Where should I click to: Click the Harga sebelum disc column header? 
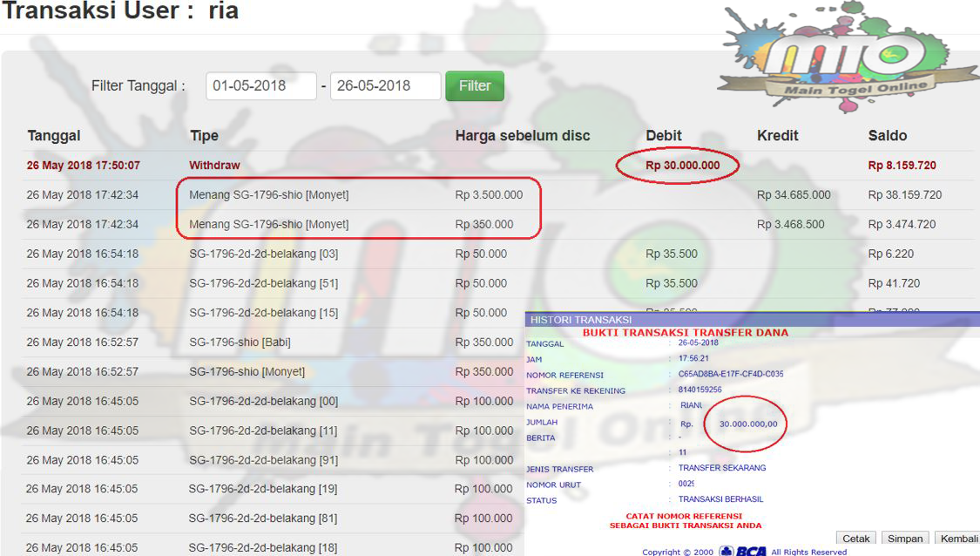point(523,136)
